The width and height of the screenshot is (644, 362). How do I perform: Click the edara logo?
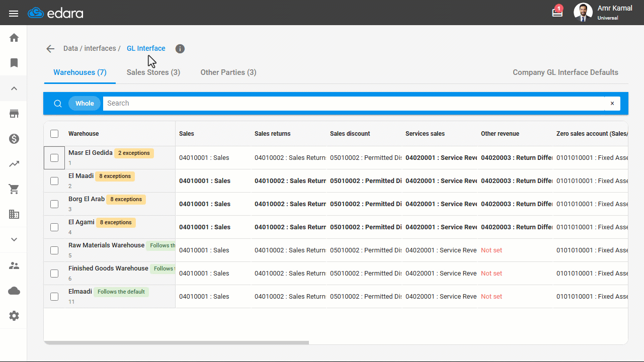pyautogui.click(x=55, y=13)
